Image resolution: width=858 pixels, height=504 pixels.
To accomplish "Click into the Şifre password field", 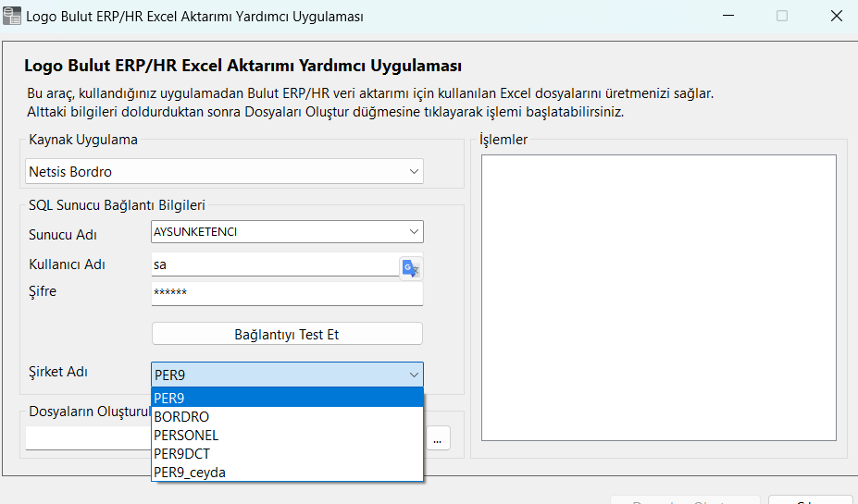I will 287,293.
